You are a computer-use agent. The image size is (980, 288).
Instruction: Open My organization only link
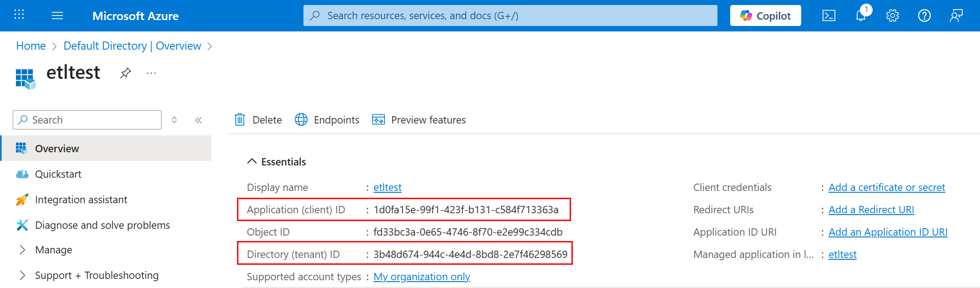[422, 277]
